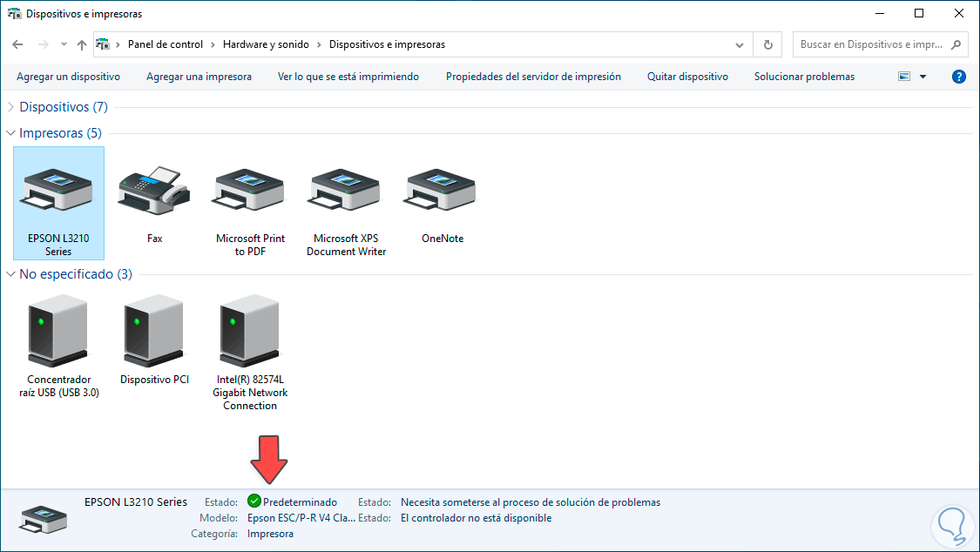980x552 pixels.
Task: Click Agregar una impresora
Action: (199, 76)
